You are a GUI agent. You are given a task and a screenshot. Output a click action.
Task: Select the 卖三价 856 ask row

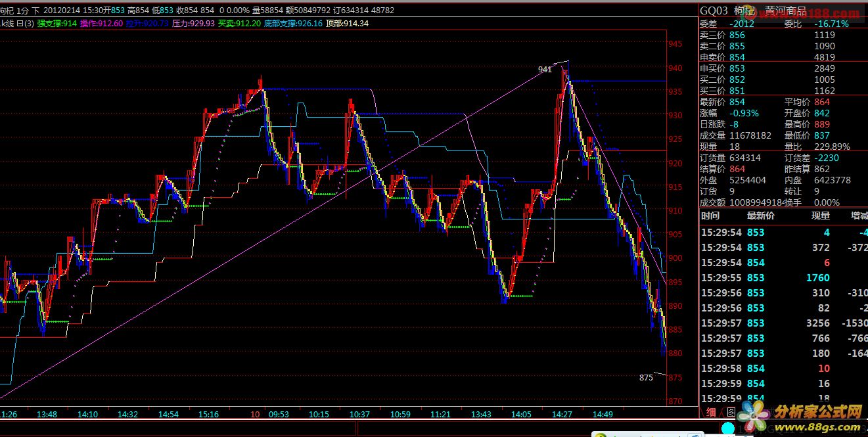(783, 35)
